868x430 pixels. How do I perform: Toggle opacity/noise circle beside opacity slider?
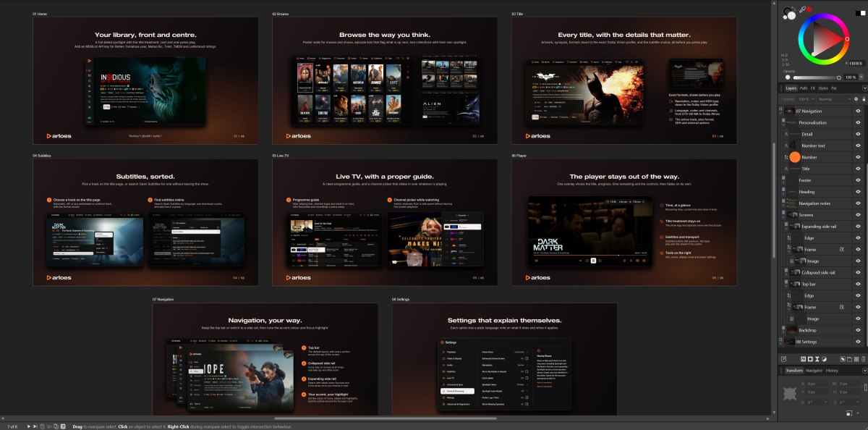[x=788, y=77]
